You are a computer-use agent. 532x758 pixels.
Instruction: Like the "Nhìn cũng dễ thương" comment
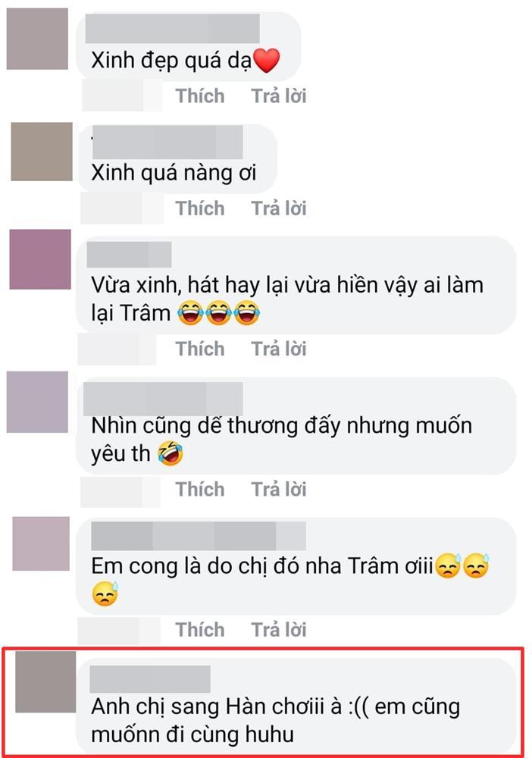[200, 489]
